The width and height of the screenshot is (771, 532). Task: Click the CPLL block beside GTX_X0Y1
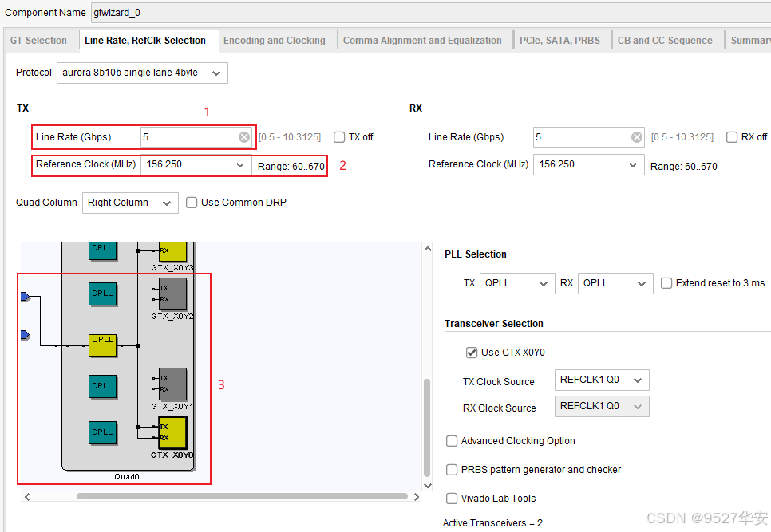(102, 387)
